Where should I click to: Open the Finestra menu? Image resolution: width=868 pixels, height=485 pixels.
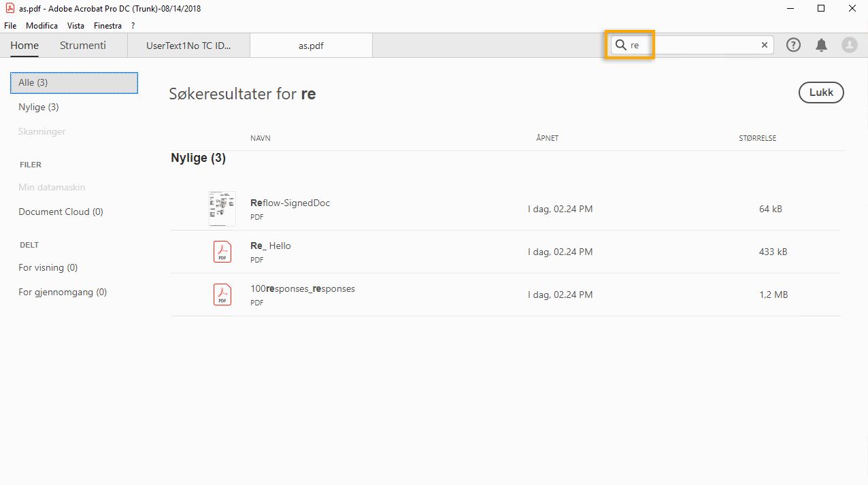[x=107, y=26]
